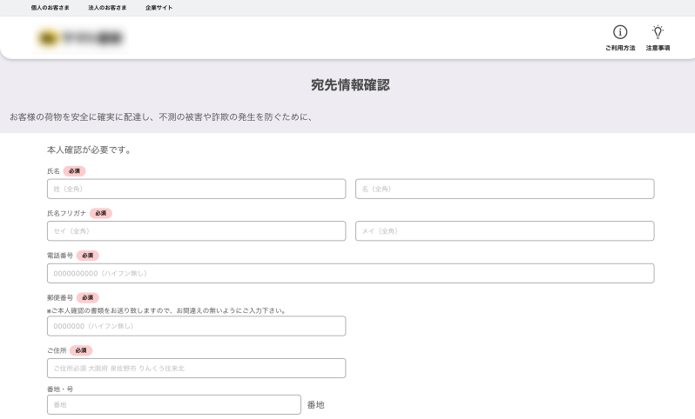
Task: Focus the 姓（全角） surname field
Action: click(196, 189)
